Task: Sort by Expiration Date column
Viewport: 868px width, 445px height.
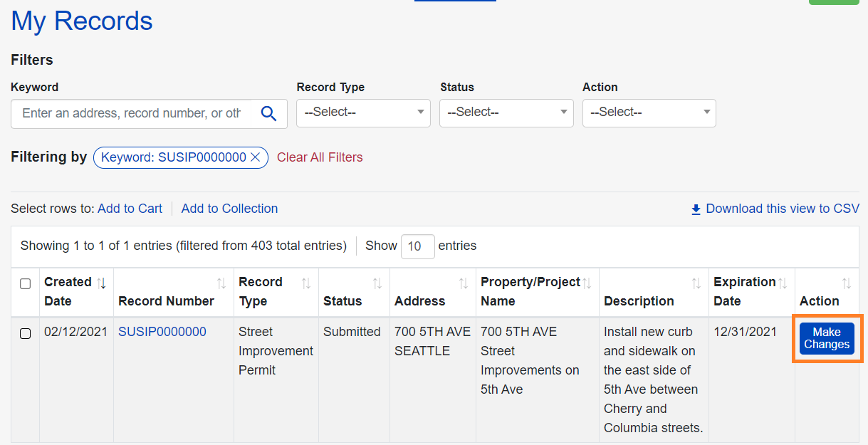Action: coord(783,283)
